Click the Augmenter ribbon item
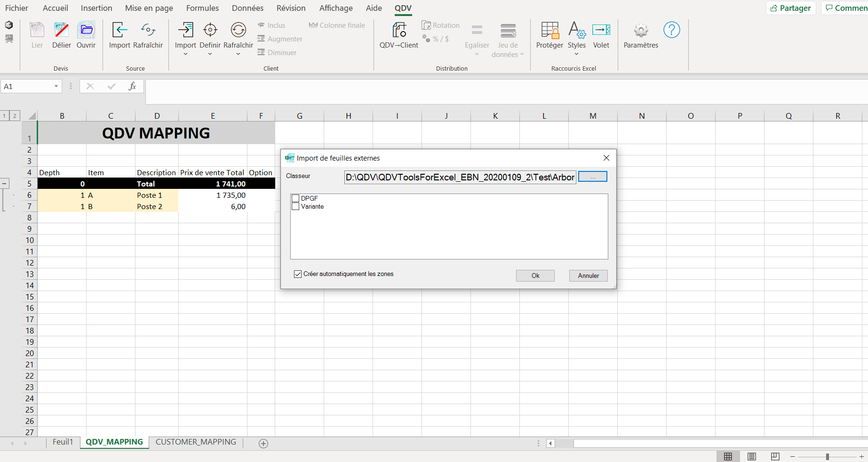Viewport: 868px width, 462px height. (x=280, y=39)
